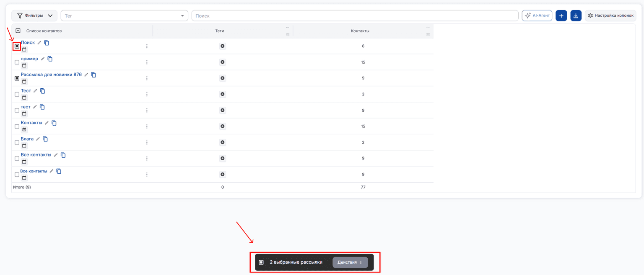
Task: Duplicate the пример list via copy icon
Action: click(50, 59)
